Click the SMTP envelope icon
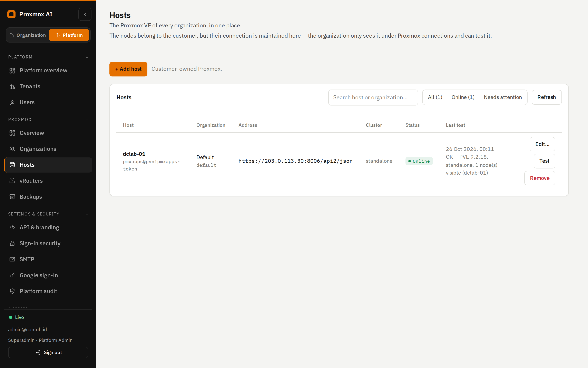The image size is (588, 368). [12, 259]
